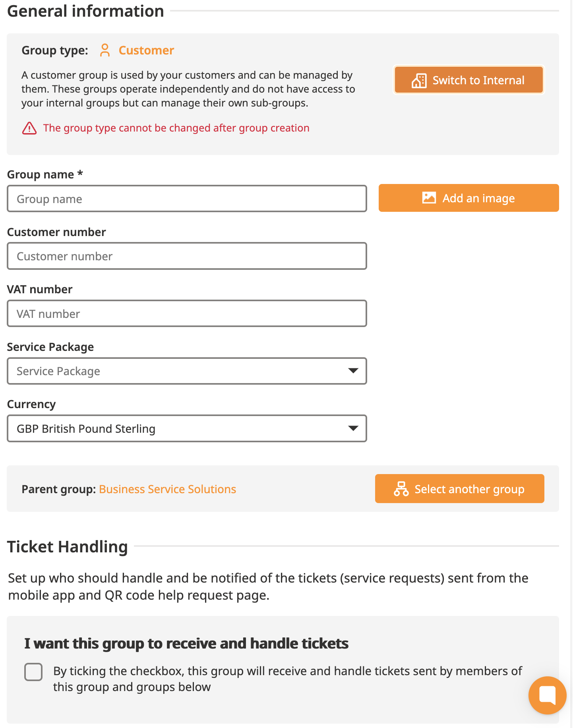Open the Business Service Solutions parent group link
Screen dimensions: 573x728
tap(167, 489)
